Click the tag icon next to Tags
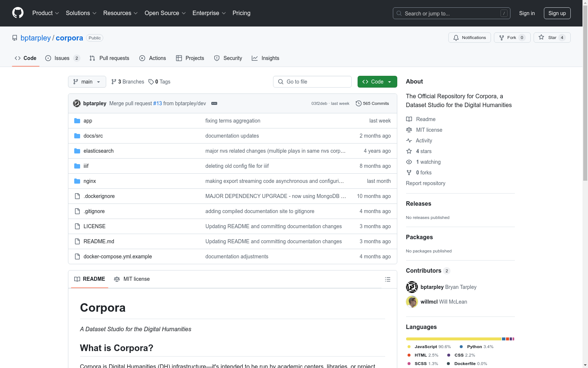Screen dimensions: 588x368 [x=151, y=82]
